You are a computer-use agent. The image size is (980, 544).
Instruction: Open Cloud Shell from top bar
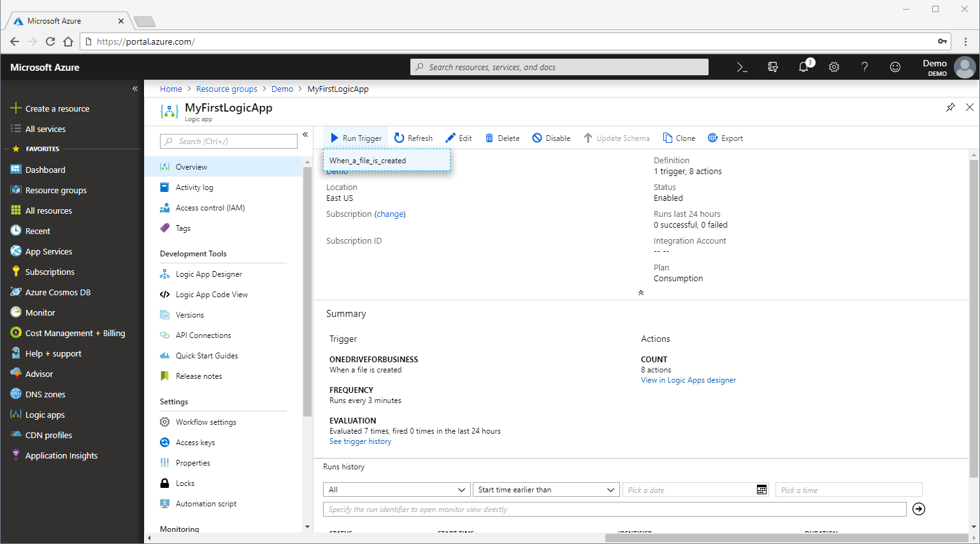742,67
